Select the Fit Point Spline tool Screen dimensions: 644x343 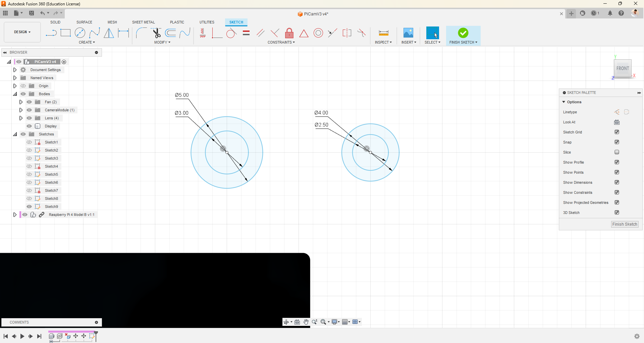coord(95,33)
